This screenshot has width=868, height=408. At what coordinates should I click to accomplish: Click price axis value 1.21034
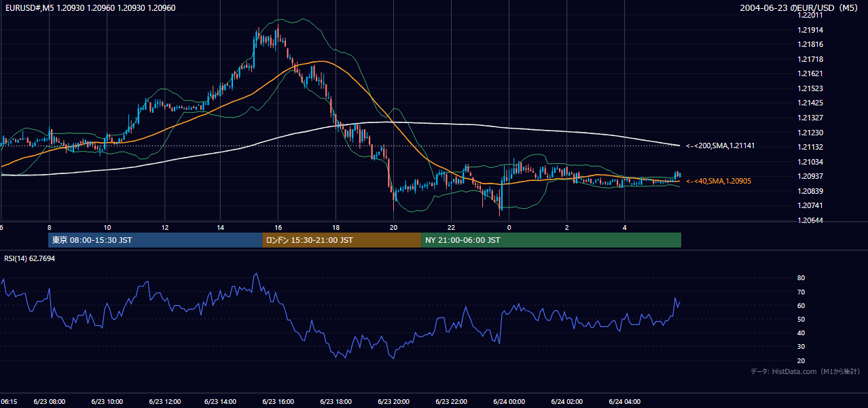[810, 162]
